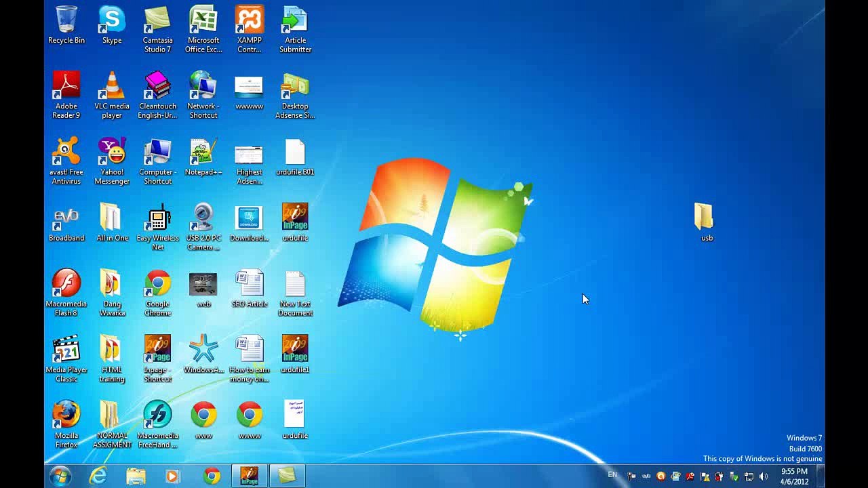Select the Network - Shortcut icon
Screen dimensions: 868x488
click(x=203, y=95)
